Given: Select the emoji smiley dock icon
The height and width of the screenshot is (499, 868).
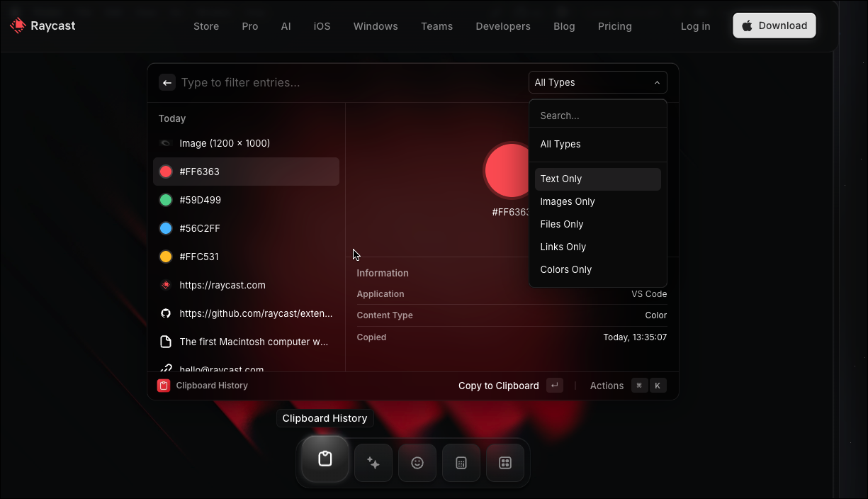Looking at the screenshot, I should tap(417, 463).
